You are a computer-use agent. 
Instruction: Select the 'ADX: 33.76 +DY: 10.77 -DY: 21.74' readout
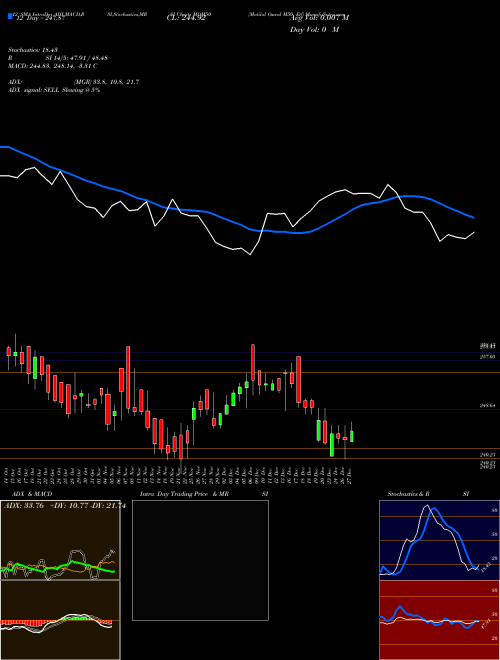coord(64,506)
